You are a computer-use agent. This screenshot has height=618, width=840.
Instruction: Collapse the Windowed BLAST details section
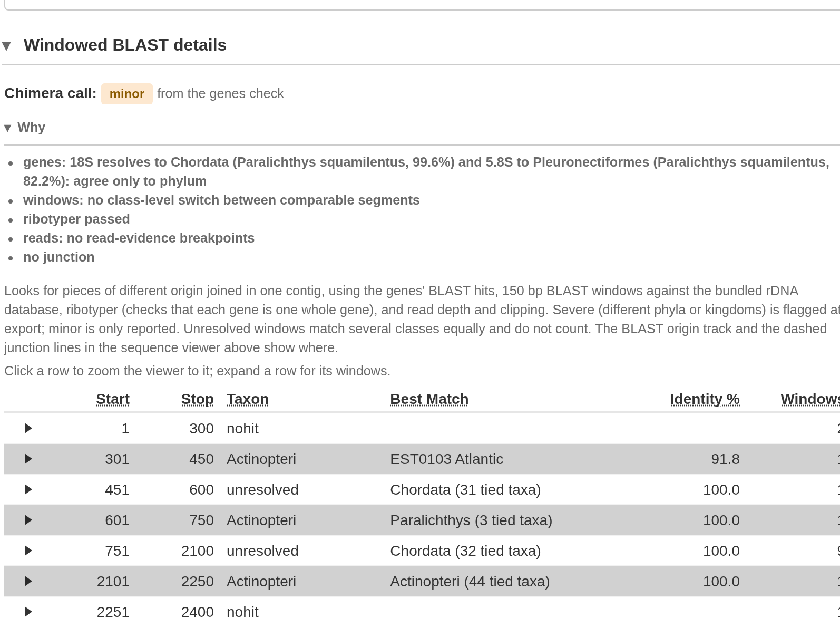7,46
